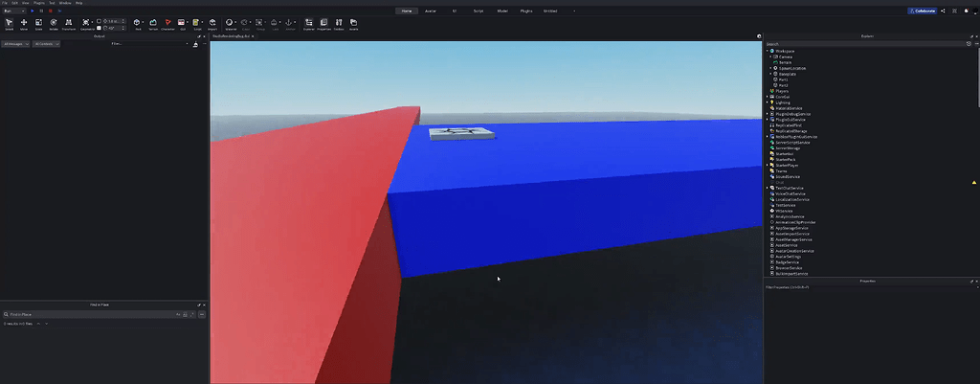This screenshot has width=980, height=384.
Task: Collapse the Workspace tree node
Action: point(767,51)
